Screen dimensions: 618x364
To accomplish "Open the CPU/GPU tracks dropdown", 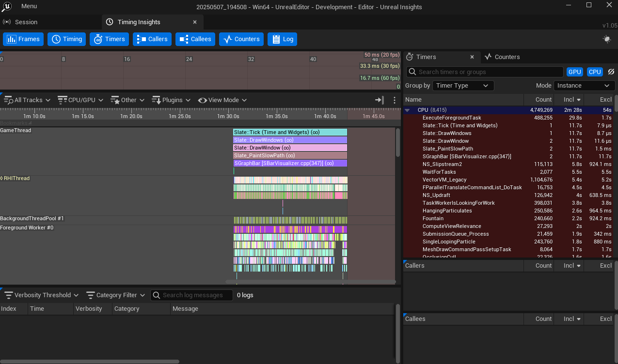I will coord(80,100).
